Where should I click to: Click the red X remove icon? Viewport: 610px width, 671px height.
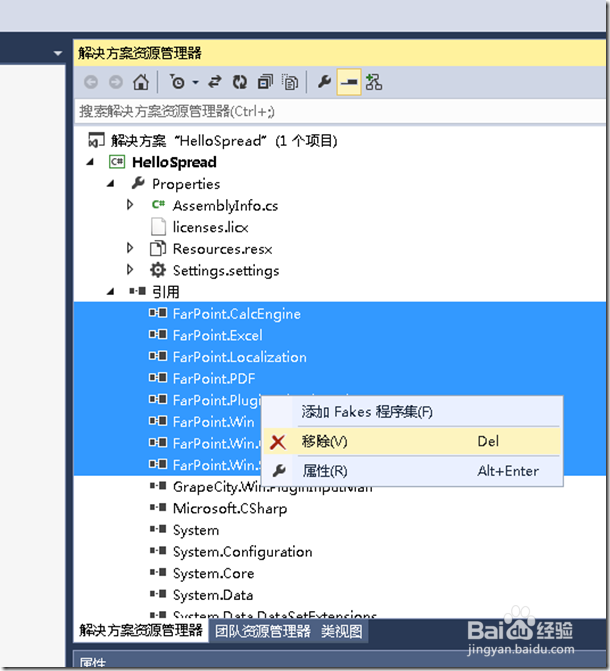click(278, 442)
